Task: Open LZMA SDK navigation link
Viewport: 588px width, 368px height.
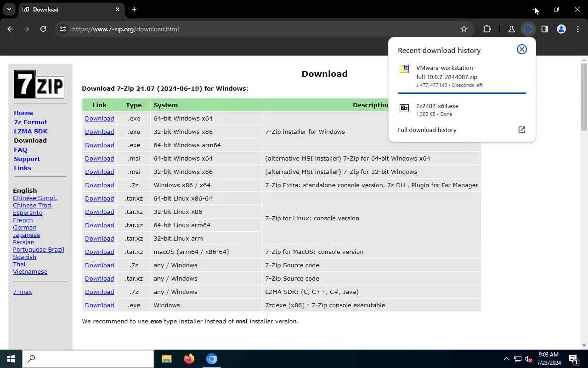Action: click(x=31, y=131)
